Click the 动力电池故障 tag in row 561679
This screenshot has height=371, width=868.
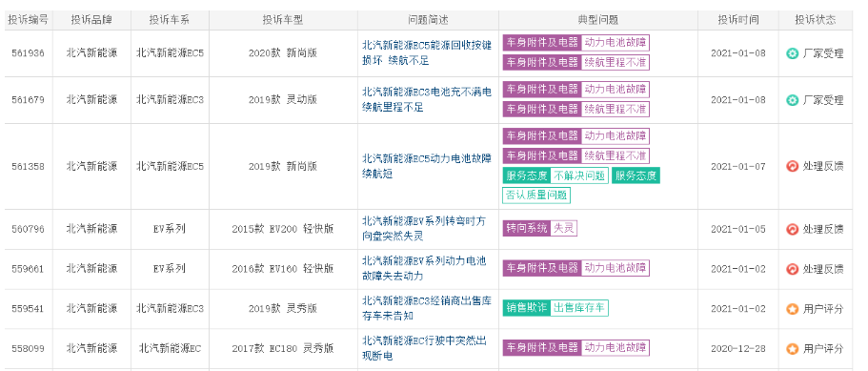pyautogui.click(x=615, y=89)
